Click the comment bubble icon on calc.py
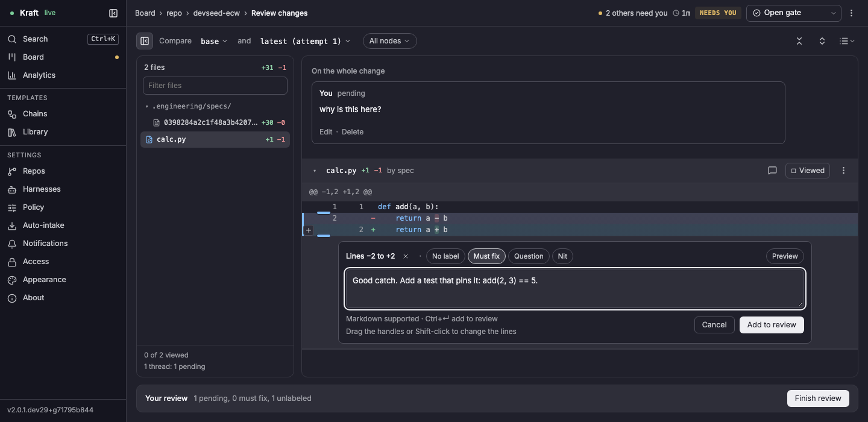Image resolution: width=868 pixels, height=422 pixels. pos(772,171)
